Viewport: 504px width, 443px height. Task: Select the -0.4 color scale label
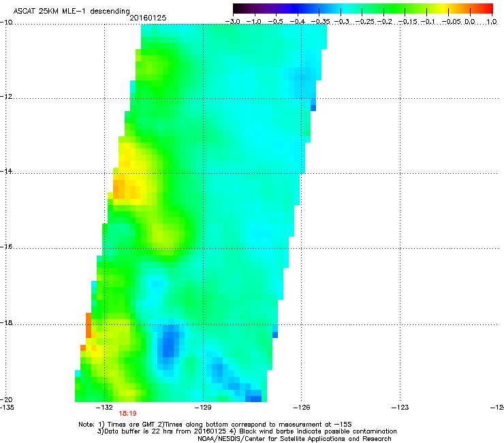pos(298,22)
